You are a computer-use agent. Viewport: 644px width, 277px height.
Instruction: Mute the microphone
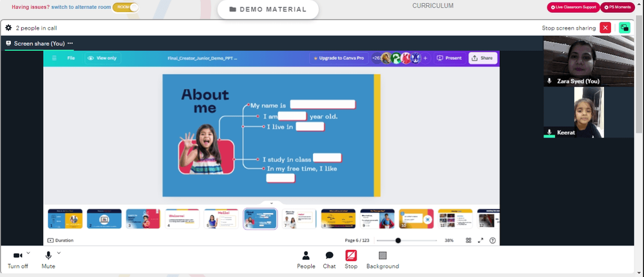point(48,260)
